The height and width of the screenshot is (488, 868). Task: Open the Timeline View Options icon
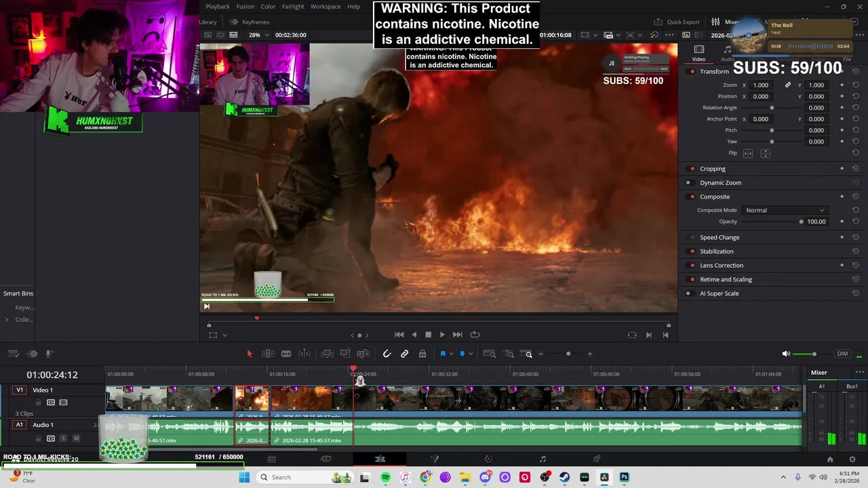(x=13, y=354)
